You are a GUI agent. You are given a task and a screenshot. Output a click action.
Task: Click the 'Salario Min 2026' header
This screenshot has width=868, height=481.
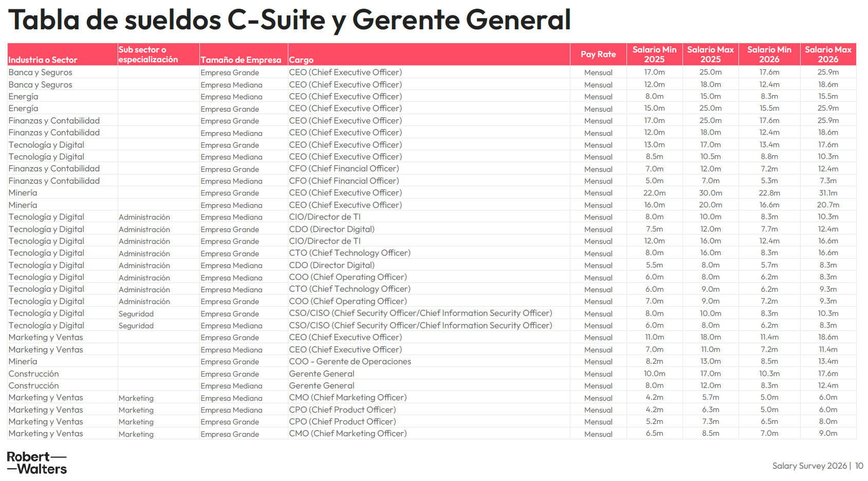(769, 54)
